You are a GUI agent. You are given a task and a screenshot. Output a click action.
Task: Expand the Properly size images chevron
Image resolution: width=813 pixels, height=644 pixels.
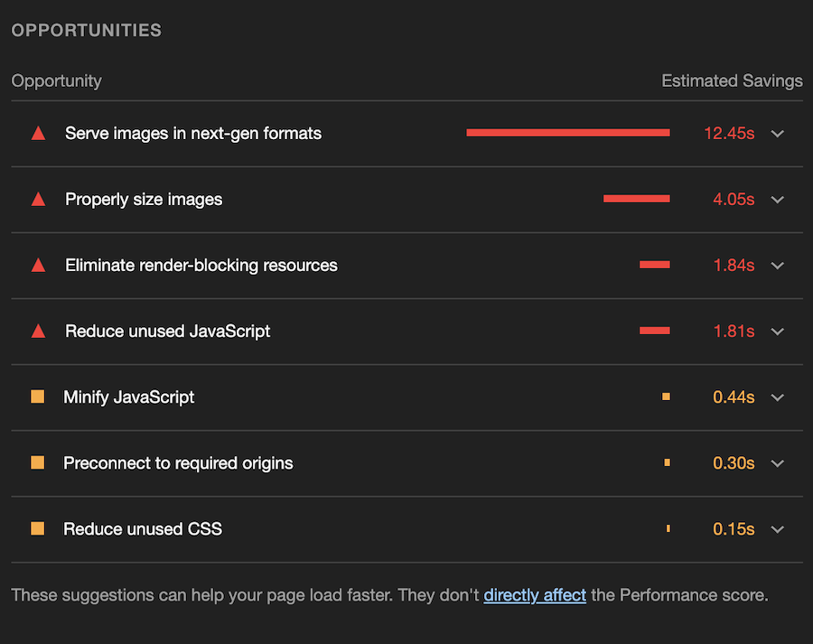[x=777, y=200]
